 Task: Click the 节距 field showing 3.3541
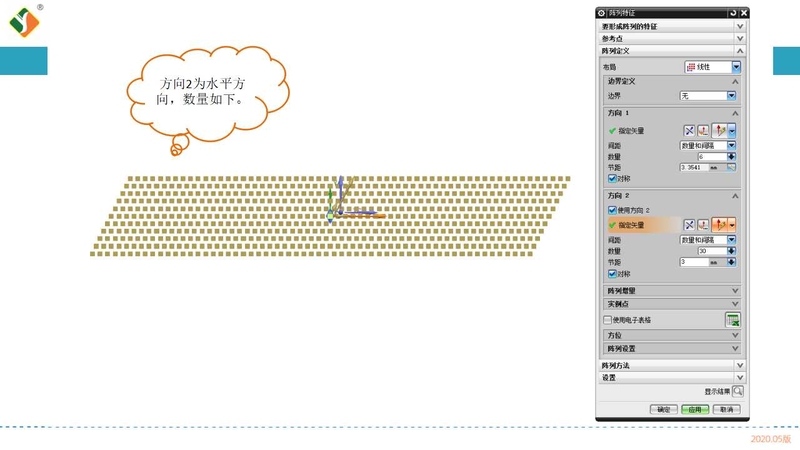point(694,167)
